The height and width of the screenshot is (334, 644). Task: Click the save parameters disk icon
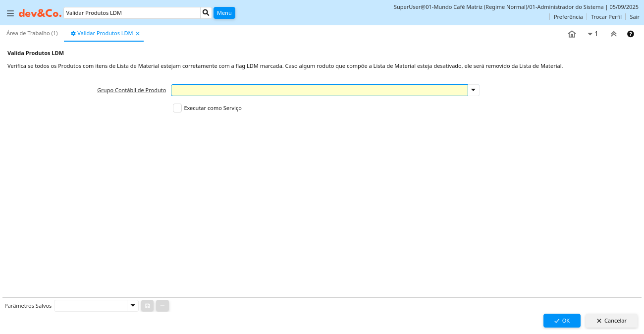147,306
